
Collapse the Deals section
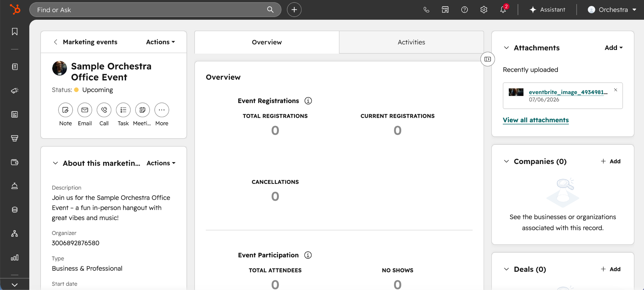506,269
